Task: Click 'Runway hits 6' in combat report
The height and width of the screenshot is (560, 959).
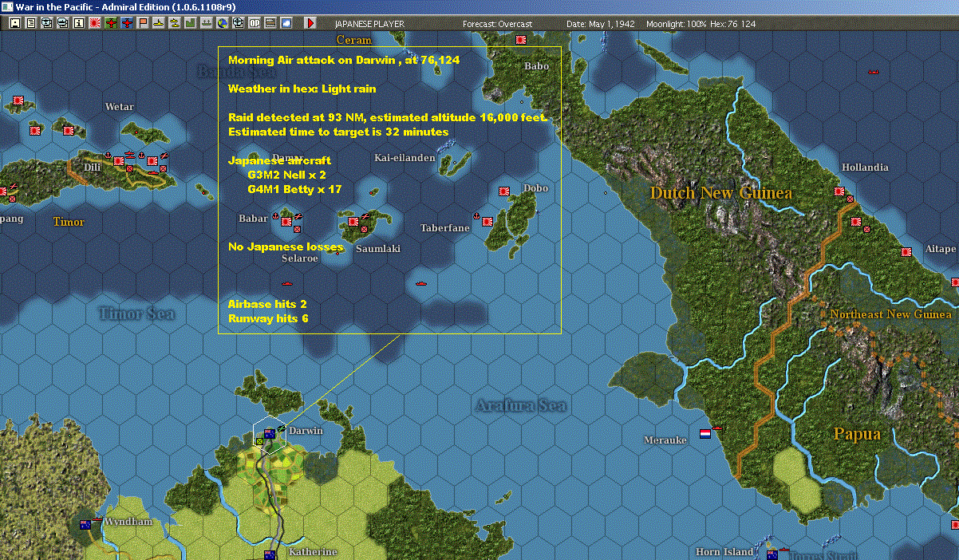Action: 268,319
